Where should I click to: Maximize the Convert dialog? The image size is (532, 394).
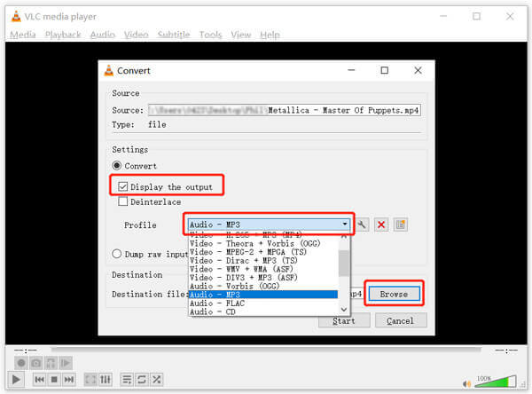tap(385, 70)
